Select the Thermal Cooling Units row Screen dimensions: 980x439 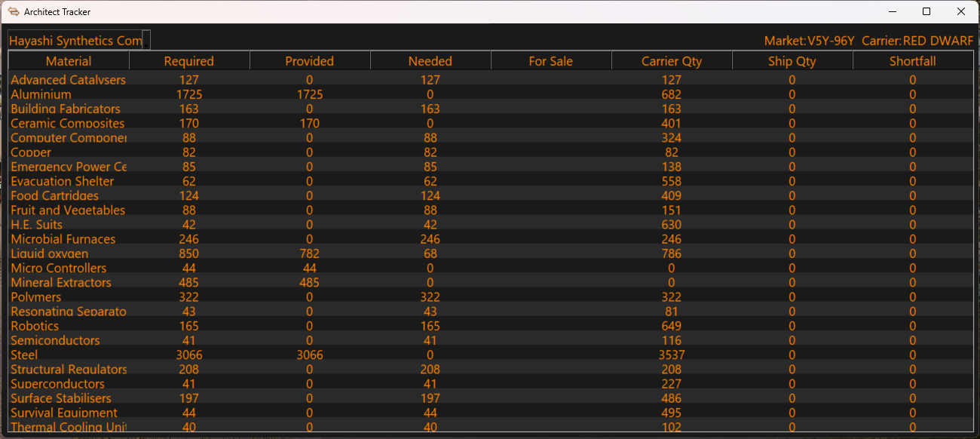point(491,426)
